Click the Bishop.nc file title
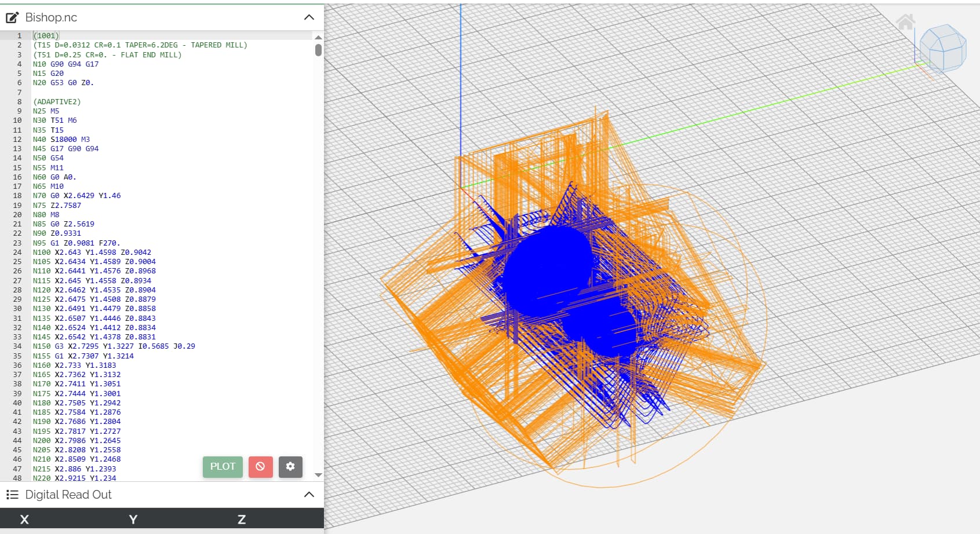Viewport: 980px width, 534px height. pyautogui.click(x=51, y=18)
